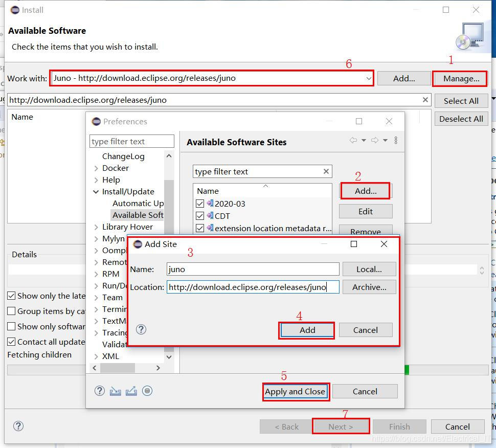Viewport: 496px width, 448px height.
Task: Clear the Install filter URL field
Action: 425,100
